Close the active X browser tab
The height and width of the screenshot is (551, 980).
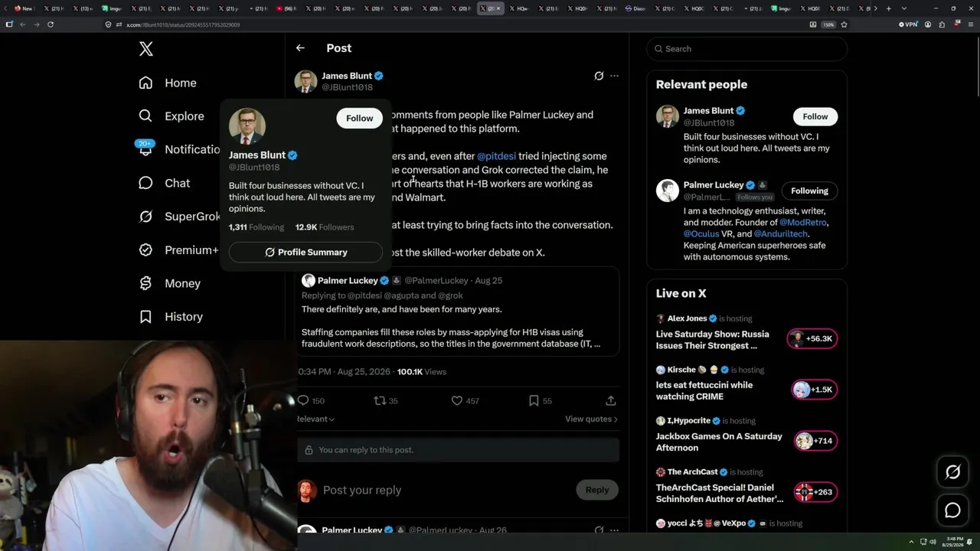tap(498, 8)
